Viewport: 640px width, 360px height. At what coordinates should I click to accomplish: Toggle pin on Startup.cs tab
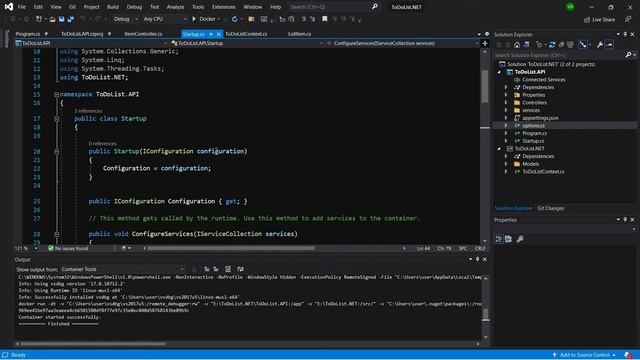pyautogui.click(x=211, y=34)
